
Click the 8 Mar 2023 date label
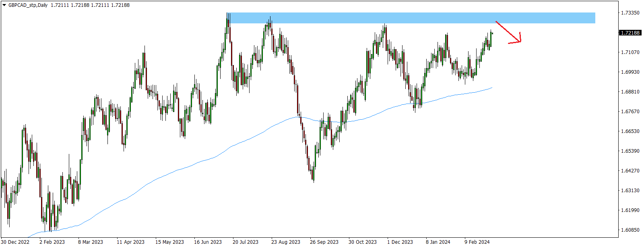coord(91,242)
